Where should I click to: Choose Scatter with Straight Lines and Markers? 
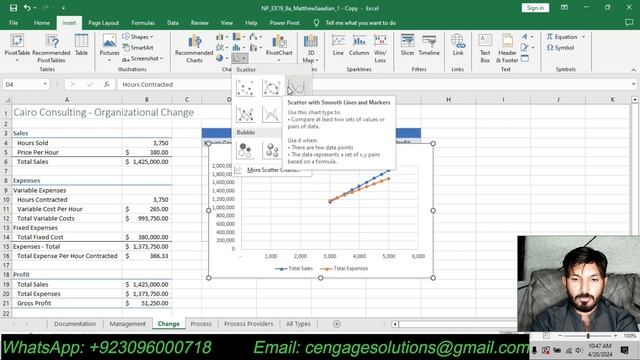245,114
